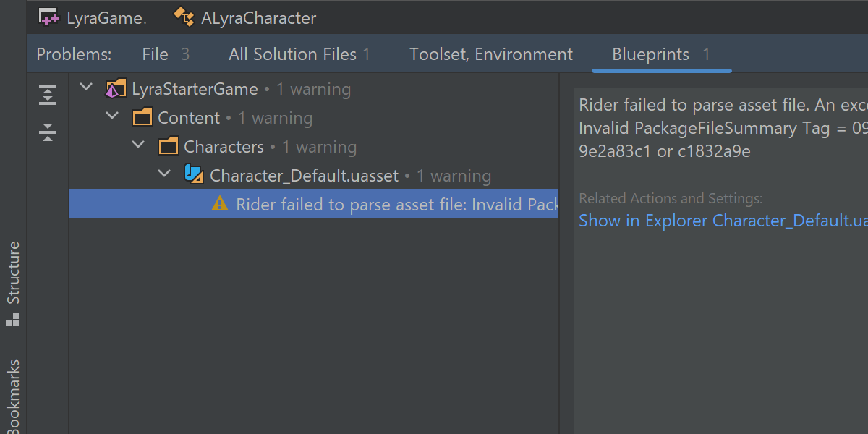Click the Expand All icon
Viewport: 868px width, 434px height.
coord(48,95)
